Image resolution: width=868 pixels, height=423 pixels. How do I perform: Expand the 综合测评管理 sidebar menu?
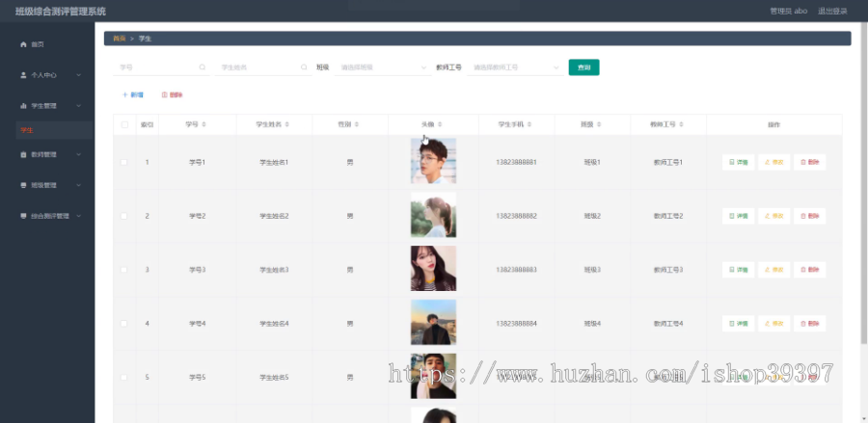[79, 216]
